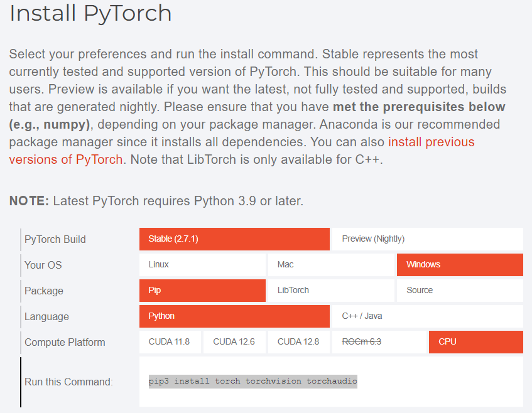Click the Install PyTorch heading
This screenshot has height=413, width=532.
pyautogui.click(x=90, y=13)
